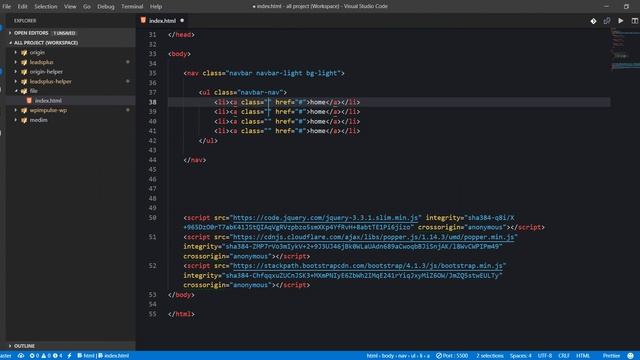Click the leadsplus folder icon
The height and width of the screenshot is (360, 640).
click(x=24, y=62)
